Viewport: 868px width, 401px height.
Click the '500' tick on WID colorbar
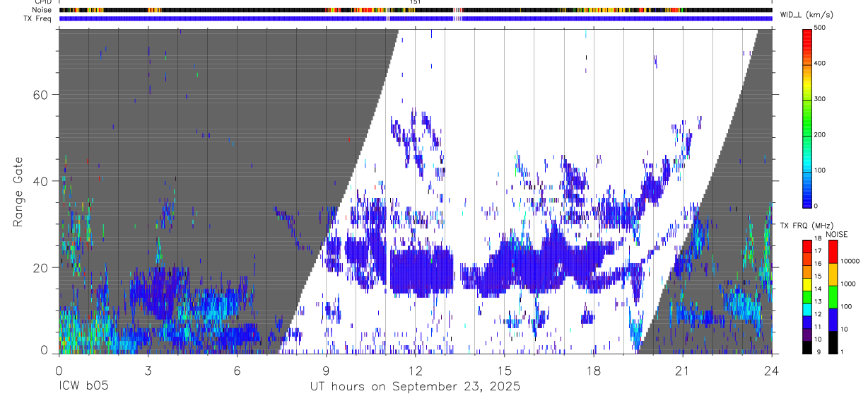pos(820,28)
